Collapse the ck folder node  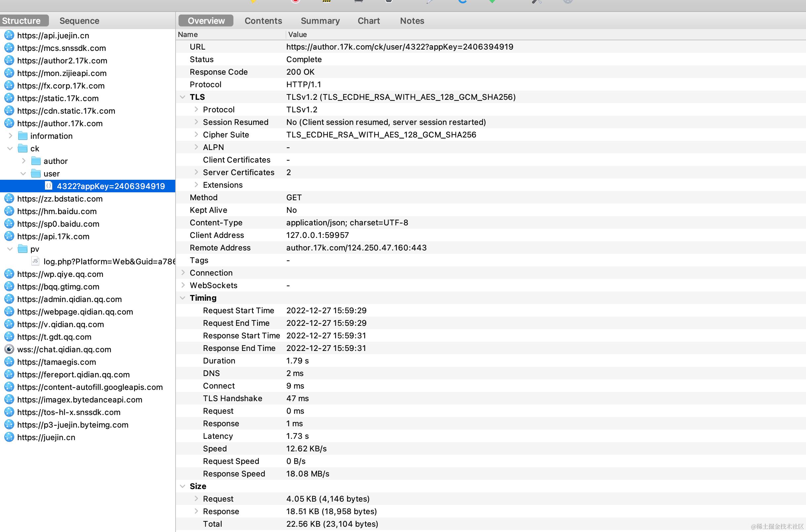pyautogui.click(x=10, y=148)
